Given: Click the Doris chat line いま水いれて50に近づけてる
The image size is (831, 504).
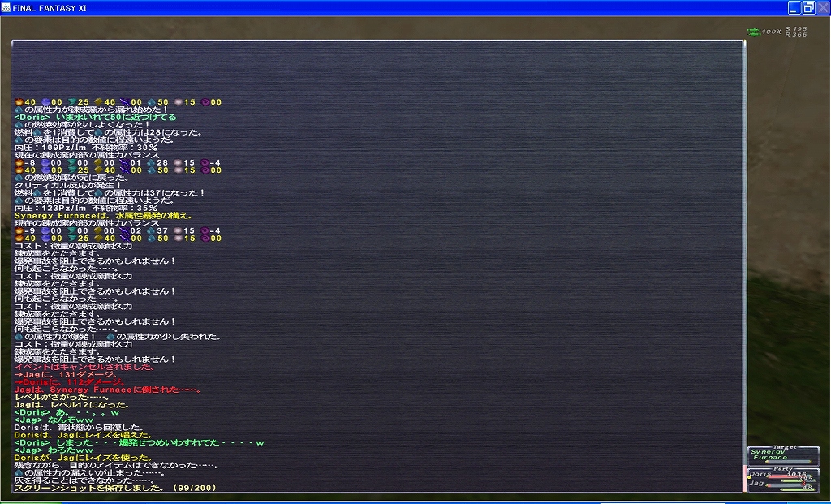Looking at the screenshot, I should tap(96, 117).
